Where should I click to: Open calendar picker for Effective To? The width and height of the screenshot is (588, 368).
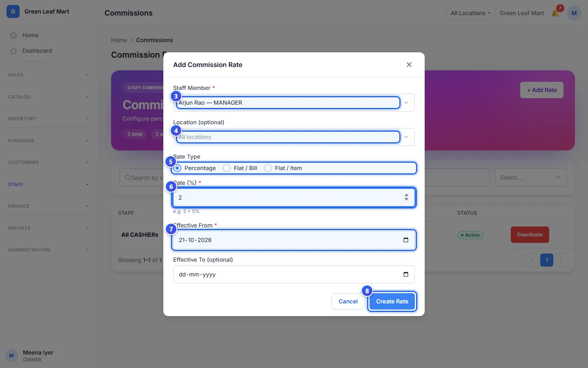(x=406, y=274)
